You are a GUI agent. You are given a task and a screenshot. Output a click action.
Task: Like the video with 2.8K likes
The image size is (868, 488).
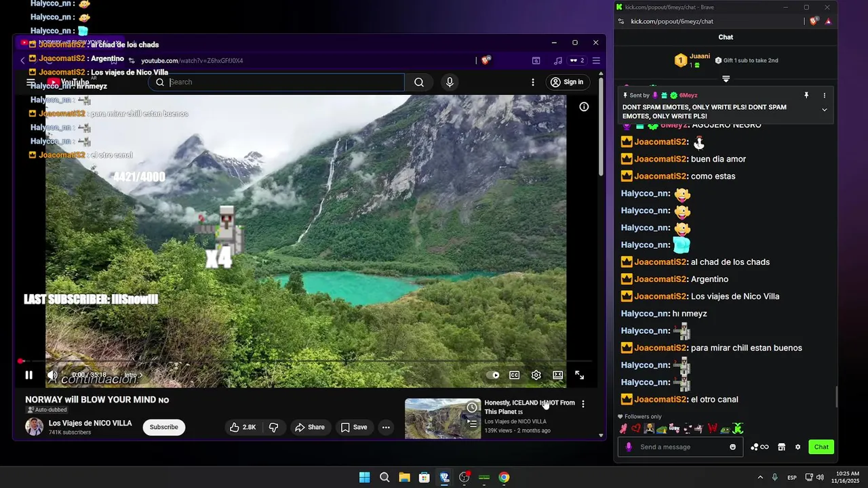pyautogui.click(x=242, y=427)
